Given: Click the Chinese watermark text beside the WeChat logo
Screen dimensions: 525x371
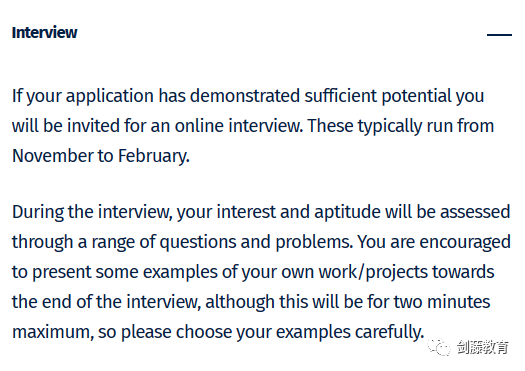Looking at the screenshot, I should pos(483,347).
